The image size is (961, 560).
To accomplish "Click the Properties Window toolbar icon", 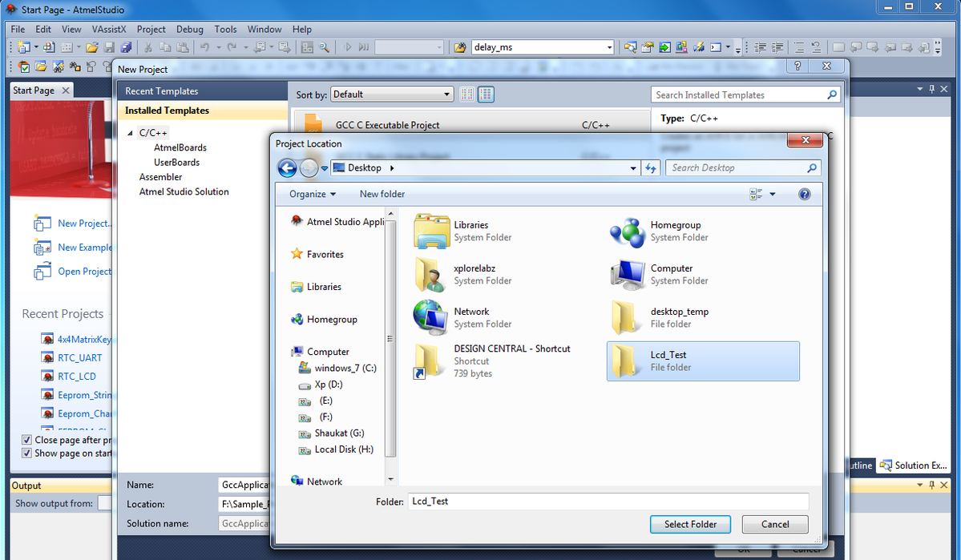I will tap(647, 47).
